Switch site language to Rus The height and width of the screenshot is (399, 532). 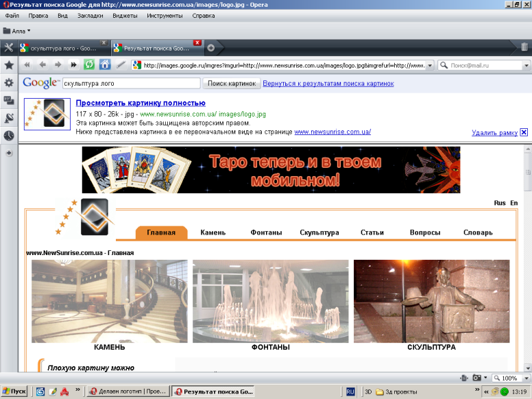pyautogui.click(x=500, y=203)
